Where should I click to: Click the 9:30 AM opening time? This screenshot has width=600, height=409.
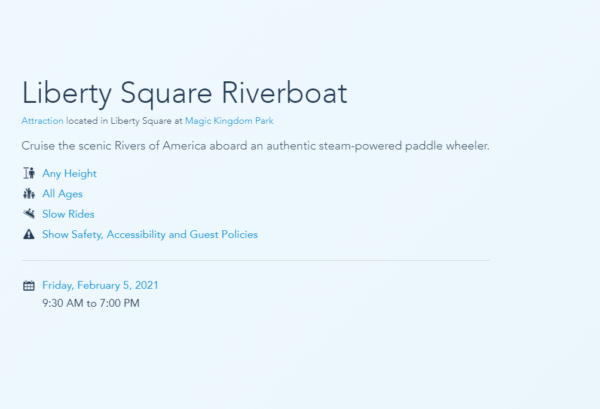[x=63, y=303]
